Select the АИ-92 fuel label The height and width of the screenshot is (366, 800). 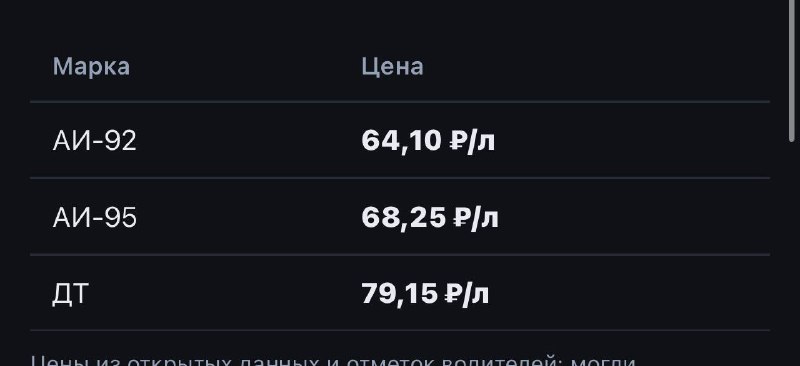pyautogui.click(x=94, y=141)
